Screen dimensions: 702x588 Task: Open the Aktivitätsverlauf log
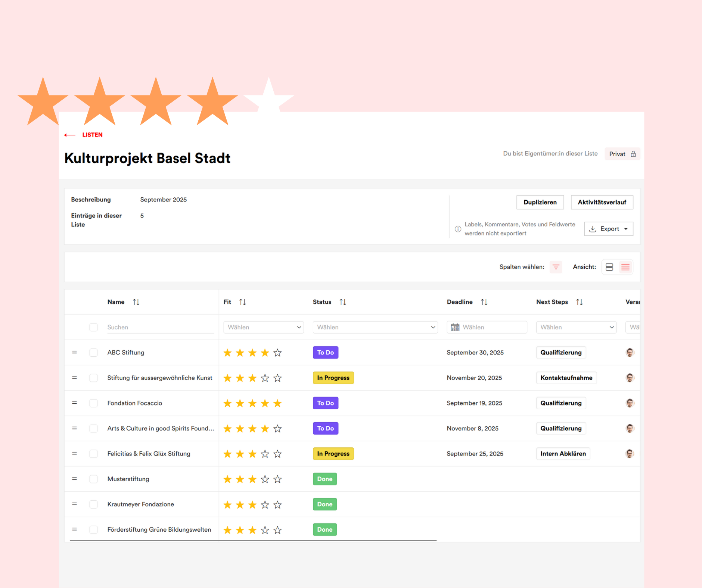point(602,202)
